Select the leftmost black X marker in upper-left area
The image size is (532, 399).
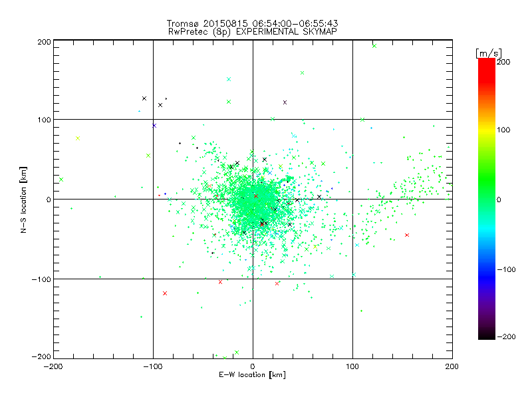click(x=144, y=98)
